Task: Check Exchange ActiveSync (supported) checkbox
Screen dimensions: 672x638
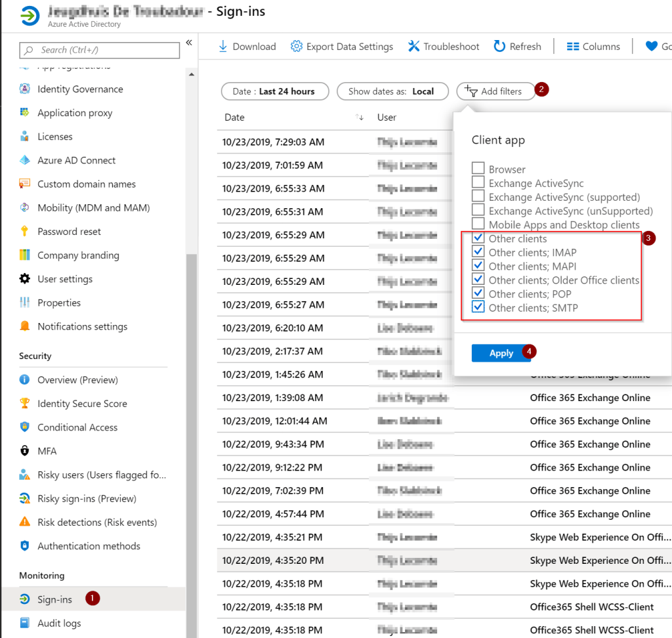Action: tap(478, 196)
